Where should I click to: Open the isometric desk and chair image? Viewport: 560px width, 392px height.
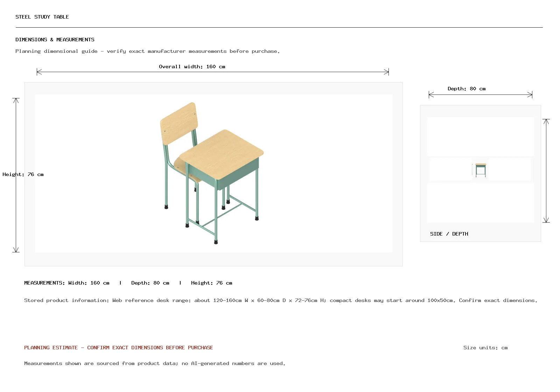pyautogui.click(x=213, y=173)
